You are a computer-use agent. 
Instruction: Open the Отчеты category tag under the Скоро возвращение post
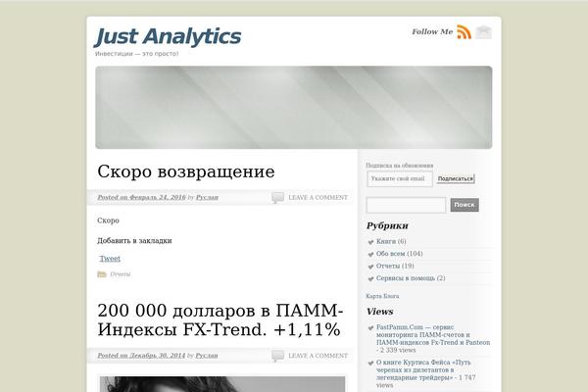(x=121, y=274)
